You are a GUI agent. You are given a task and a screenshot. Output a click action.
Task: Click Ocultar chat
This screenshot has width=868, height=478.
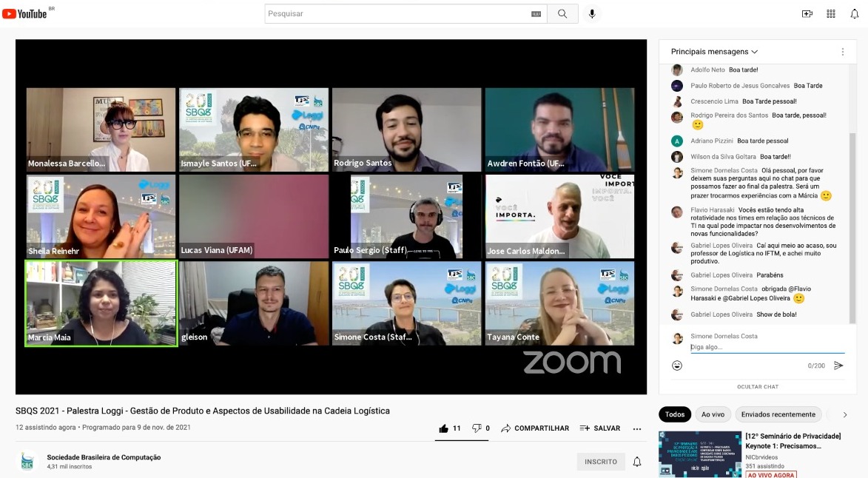(x=757, y=386)
